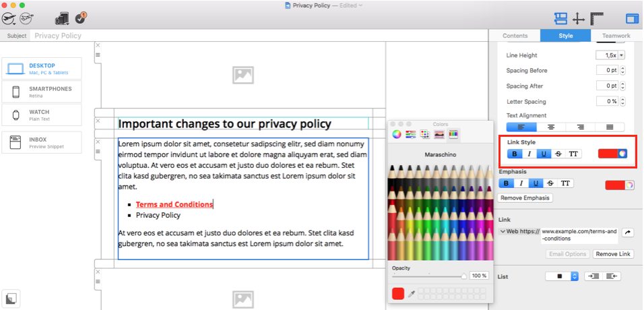Click handle icon of body text block
Image resolution: width=644 pixels, height=310 pixels.
[x=98, y=152]
